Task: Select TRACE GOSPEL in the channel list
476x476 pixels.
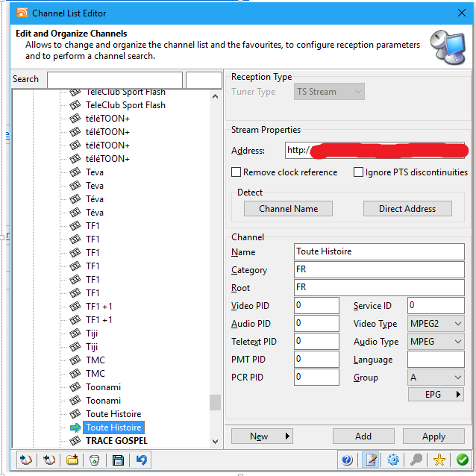Action: click(x=116, y=441)
